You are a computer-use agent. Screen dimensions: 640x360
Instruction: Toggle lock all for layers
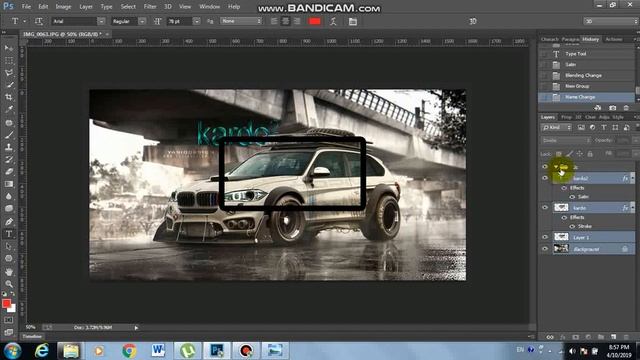590,154
